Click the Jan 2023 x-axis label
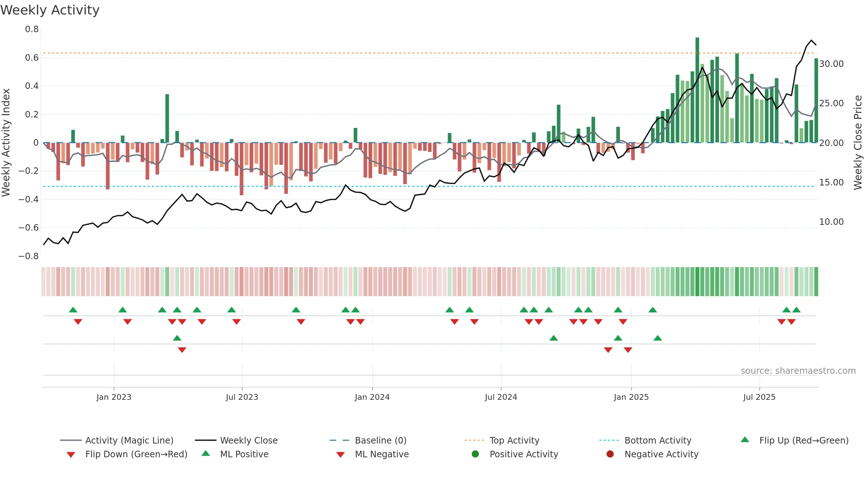This screenshot has height=488, width=868. [114, 397]
